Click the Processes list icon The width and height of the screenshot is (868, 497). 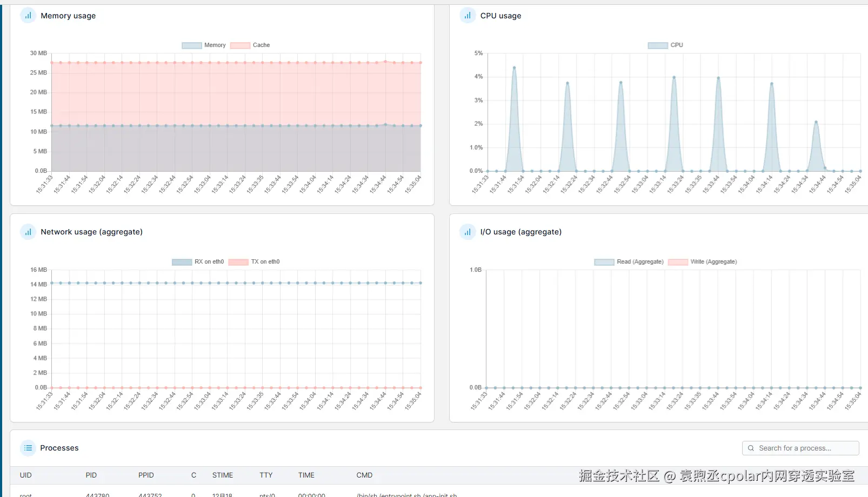coord(28,448)
